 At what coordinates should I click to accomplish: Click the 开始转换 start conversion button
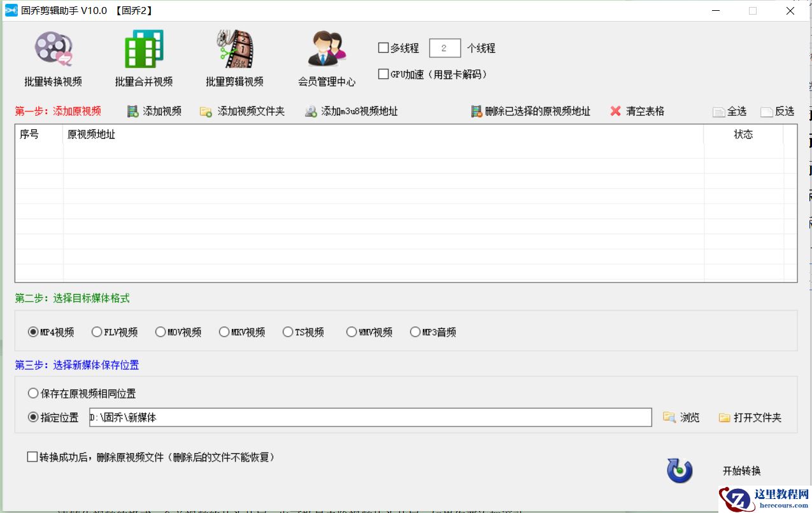click(x=742, y=470)
